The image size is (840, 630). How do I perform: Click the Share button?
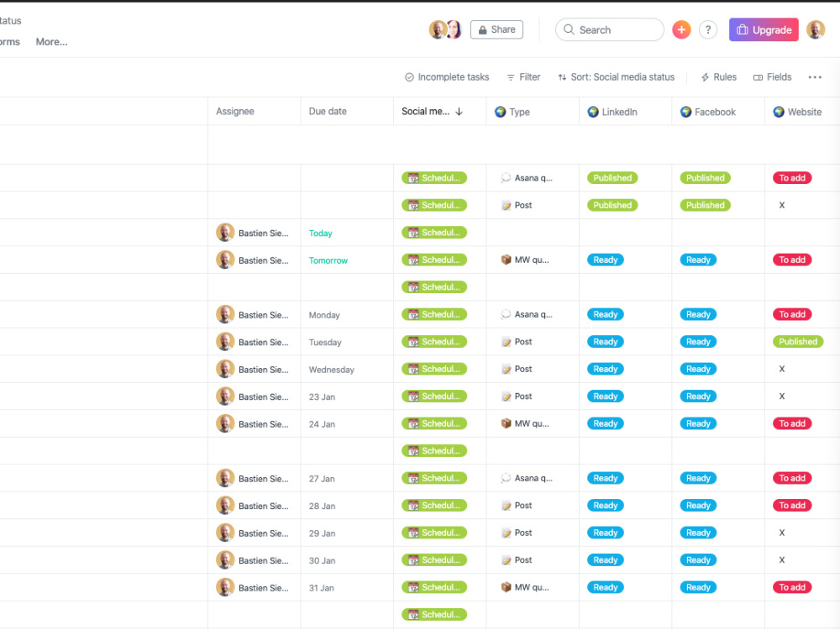coord(496,29)
